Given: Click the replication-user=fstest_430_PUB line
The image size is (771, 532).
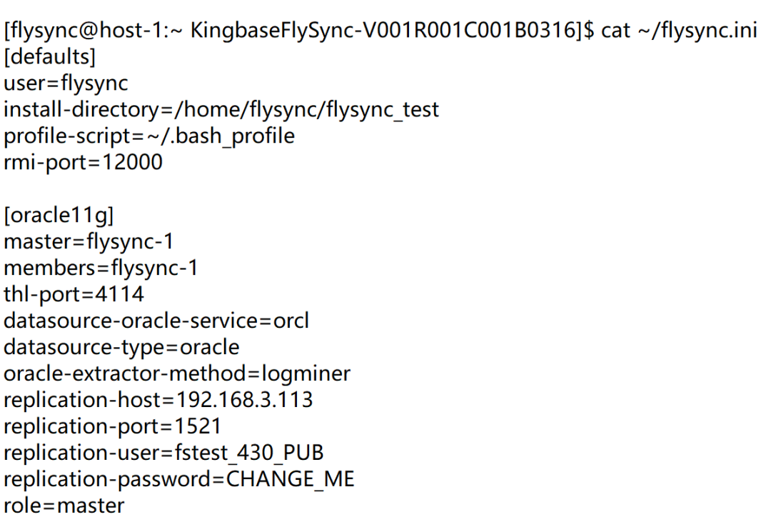Looking at the screenshot, I should [x=164, y=453].
